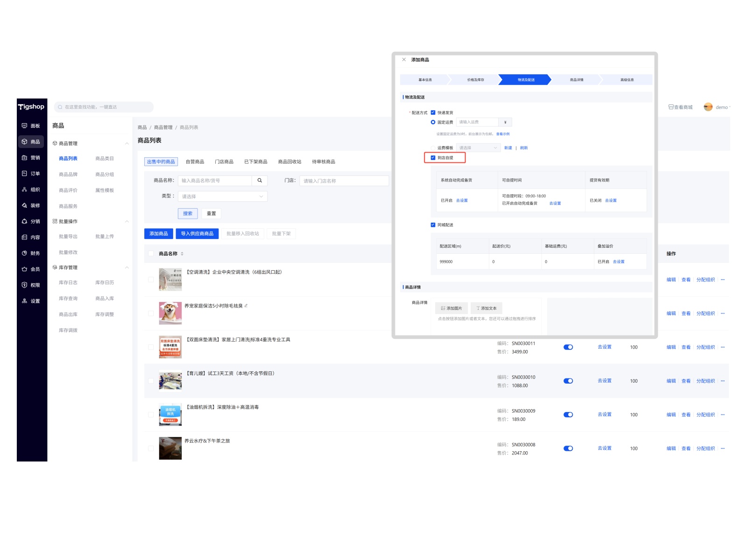Uncheck the 到店自提 checkbox
Screen dimensions: 747x560
pyautogui.click(x=433, y=158)
